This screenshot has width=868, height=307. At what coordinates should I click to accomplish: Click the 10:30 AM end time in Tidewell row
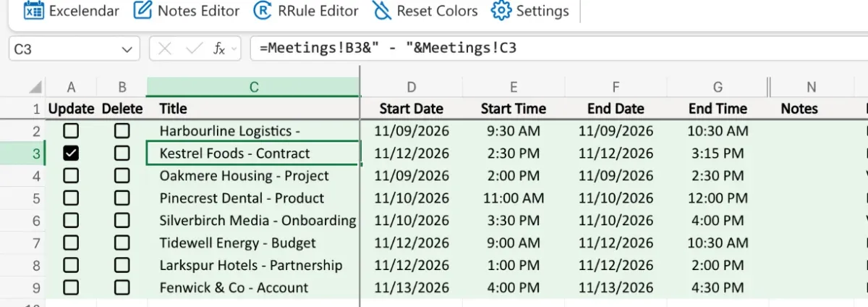click(718, 243)
